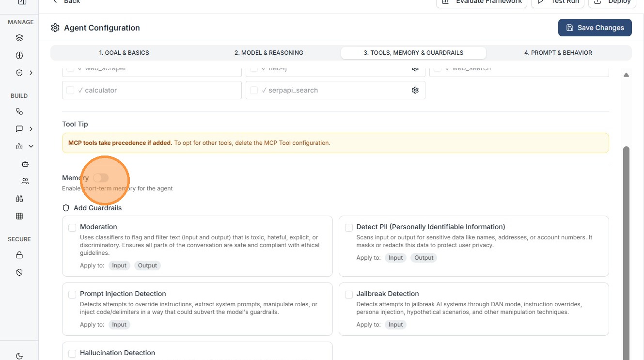Expand the shield-check sidebar section chevron
The height and width of the screenshot is (360, 644).
(31, 73)
